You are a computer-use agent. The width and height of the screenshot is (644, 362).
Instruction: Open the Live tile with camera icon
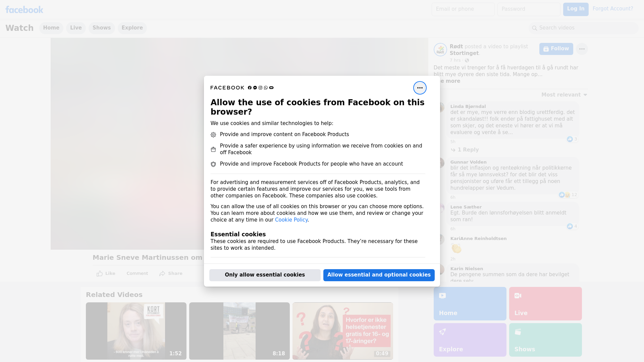(x=545, y=303)
